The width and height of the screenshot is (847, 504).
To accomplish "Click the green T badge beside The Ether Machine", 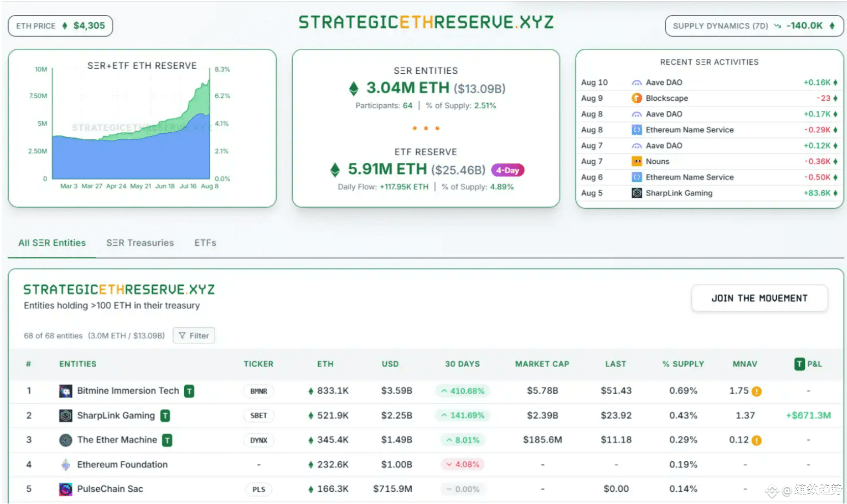I will pyautogui.click(x=167, y=440).
